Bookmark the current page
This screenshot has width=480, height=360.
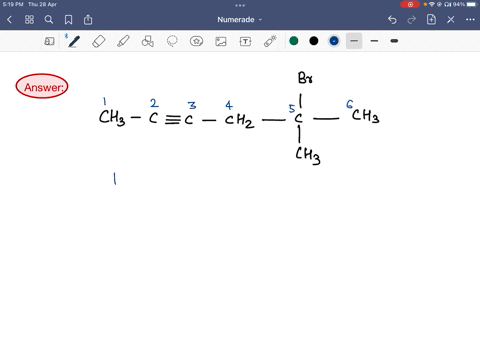click(x=68, y=20)
